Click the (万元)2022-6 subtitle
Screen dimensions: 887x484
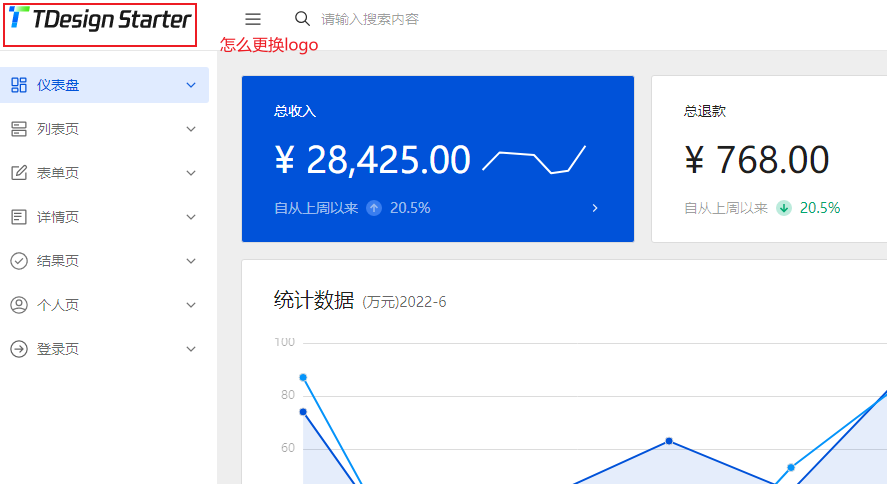(404, 302)
